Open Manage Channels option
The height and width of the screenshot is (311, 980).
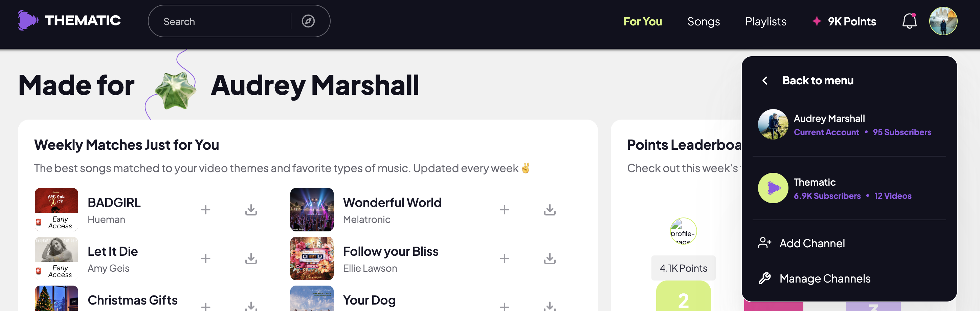click(x=824, y=278)
